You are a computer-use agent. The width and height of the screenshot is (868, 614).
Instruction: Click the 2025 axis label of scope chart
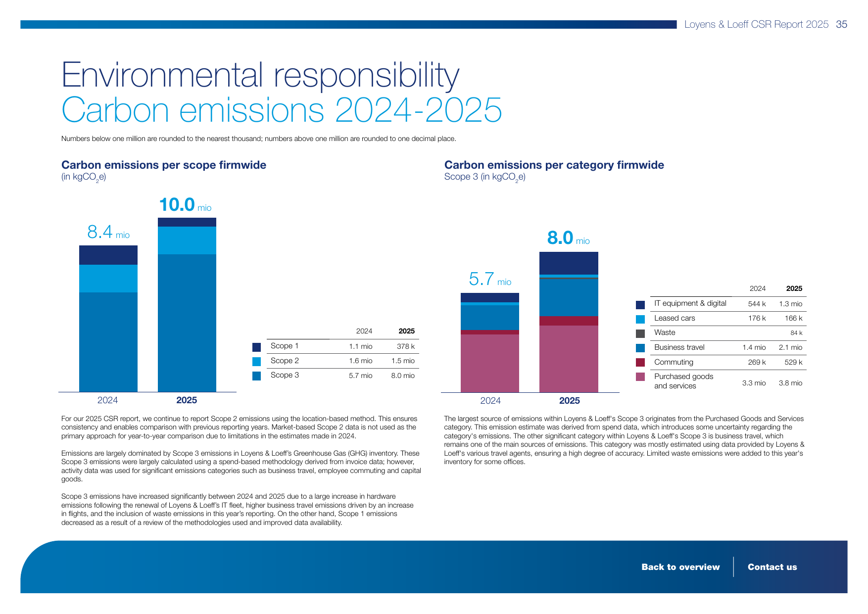(187, 400)
